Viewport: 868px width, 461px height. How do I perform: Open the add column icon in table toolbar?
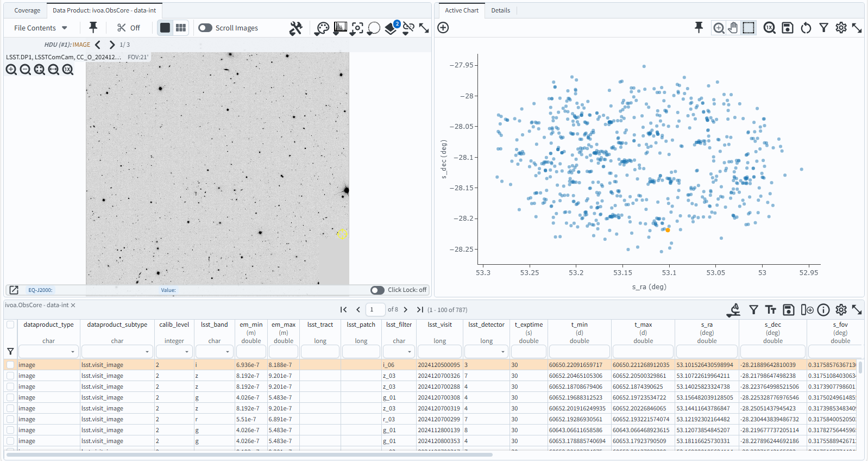807,310
